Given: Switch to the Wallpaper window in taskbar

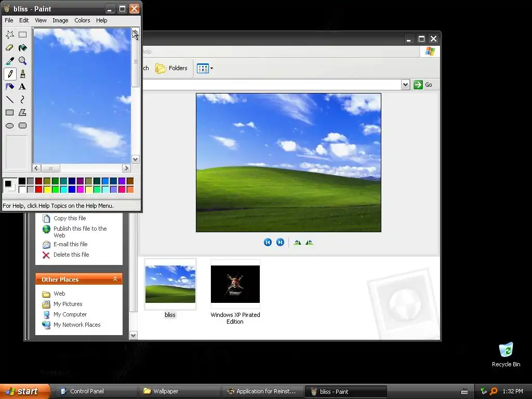Looking at the screenshot, I should pos(179,391).
